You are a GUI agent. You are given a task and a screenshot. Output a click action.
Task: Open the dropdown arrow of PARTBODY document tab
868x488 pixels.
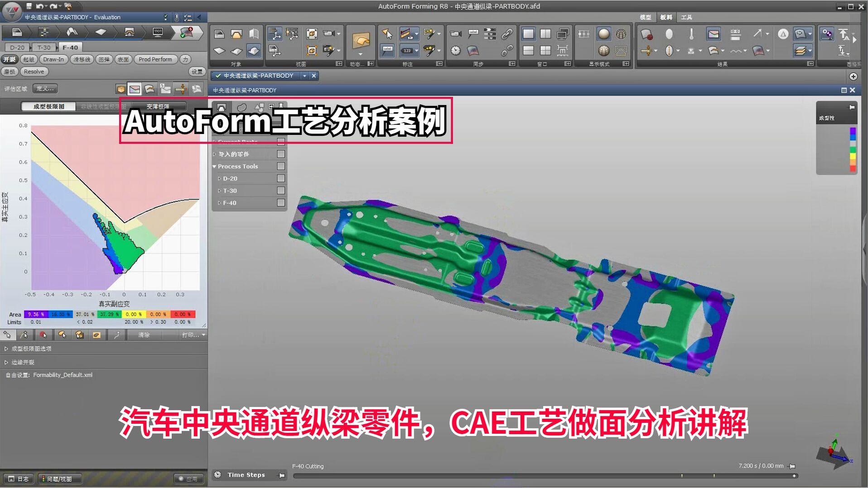[x=304, y=76]
